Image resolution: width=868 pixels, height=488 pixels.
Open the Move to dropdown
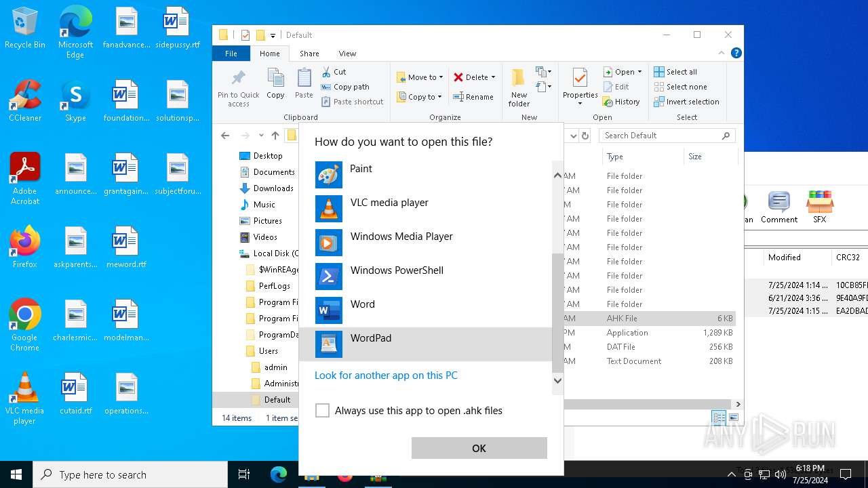pos(420,77)
